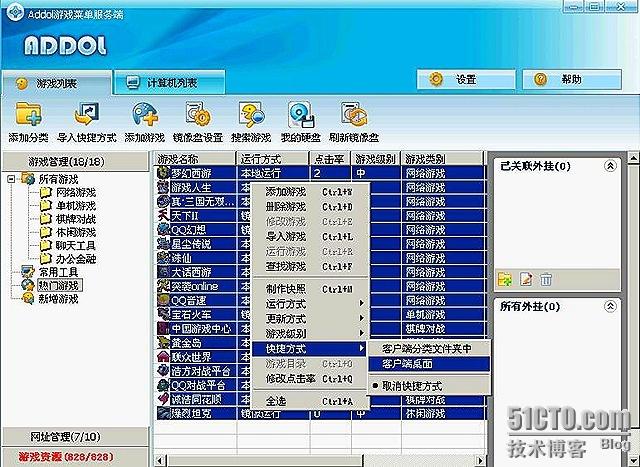Switch to the 计算机列表 tab

[x=169, y=82]
